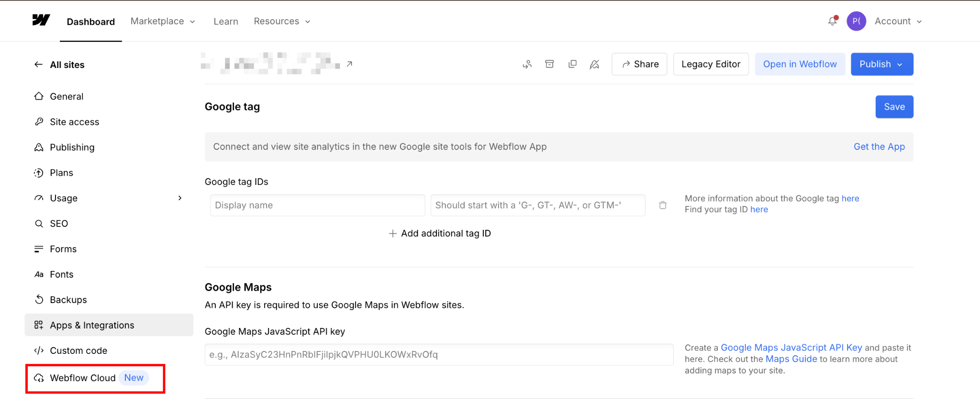Click the transfer site icon
980x406 pixels.
click(x=527, y=64)
